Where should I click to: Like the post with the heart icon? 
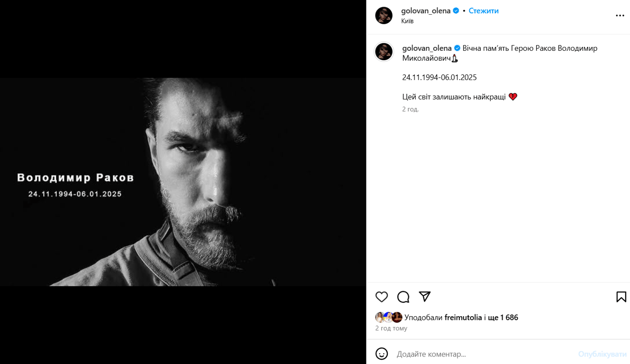382,296
